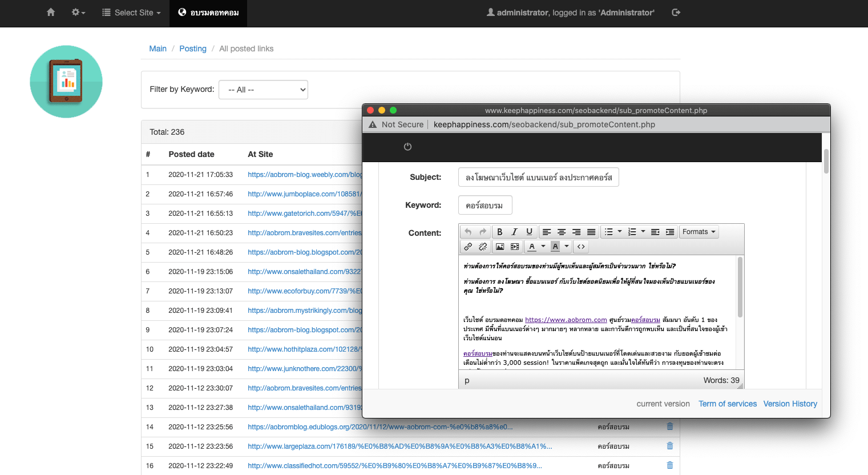Click the Posted date column header
Image resolution: width=868 pixels, height=475 pixels.
(x=192, y=154)
